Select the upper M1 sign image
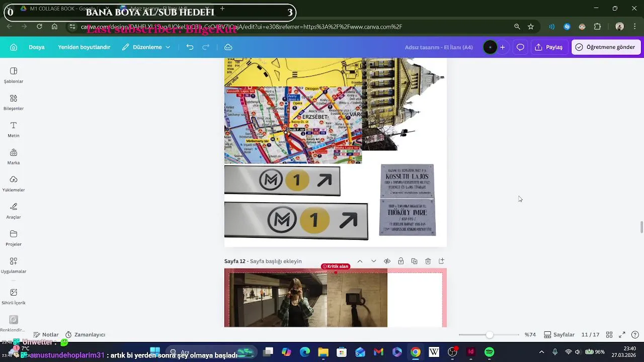The width and height of the screenshot is (644, 362). point(282,180)
